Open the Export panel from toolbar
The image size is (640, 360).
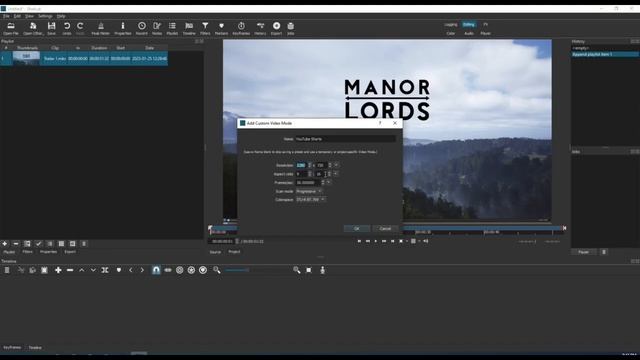(276, 29)
